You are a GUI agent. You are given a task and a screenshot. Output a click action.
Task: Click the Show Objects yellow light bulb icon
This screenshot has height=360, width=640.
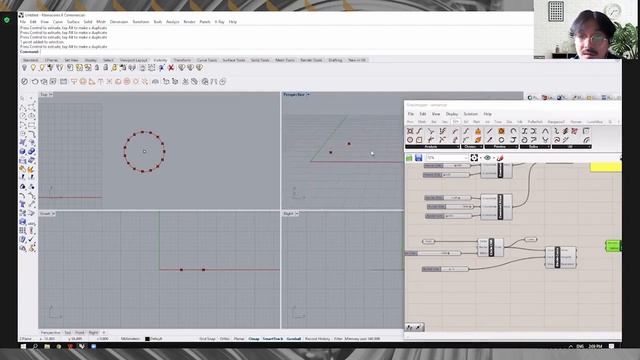33,68
